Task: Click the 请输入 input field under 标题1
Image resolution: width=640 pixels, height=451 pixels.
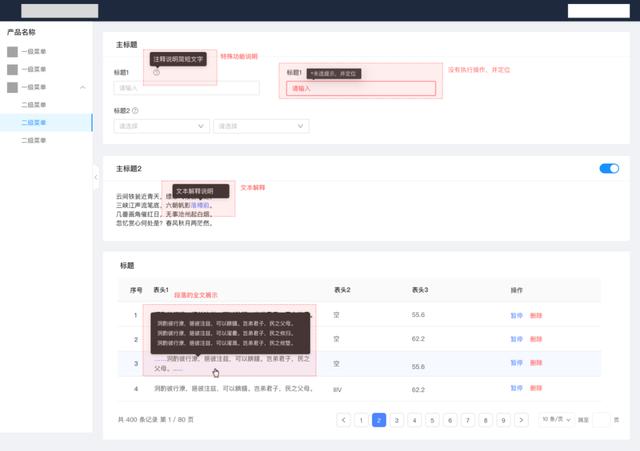Action: [187, 88]
